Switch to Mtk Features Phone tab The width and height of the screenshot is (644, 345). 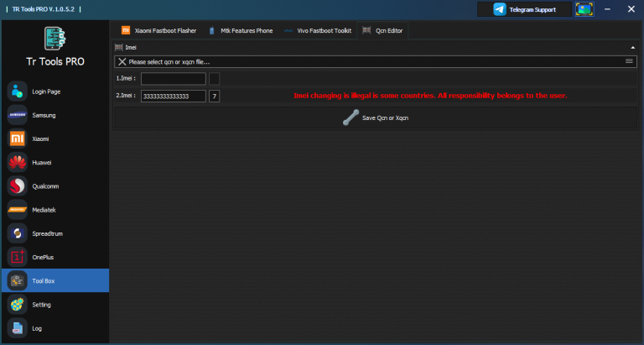click(x=241, y=30)
